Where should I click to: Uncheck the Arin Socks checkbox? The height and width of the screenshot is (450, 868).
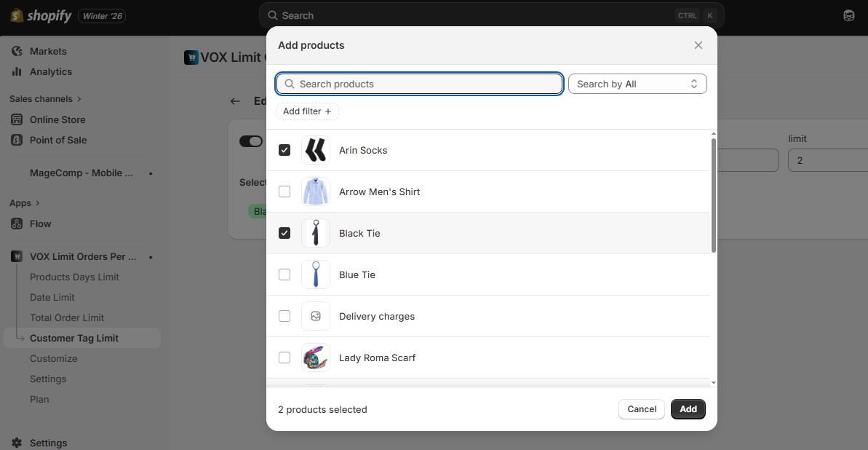pyautogui.click(x=284, y=150)
